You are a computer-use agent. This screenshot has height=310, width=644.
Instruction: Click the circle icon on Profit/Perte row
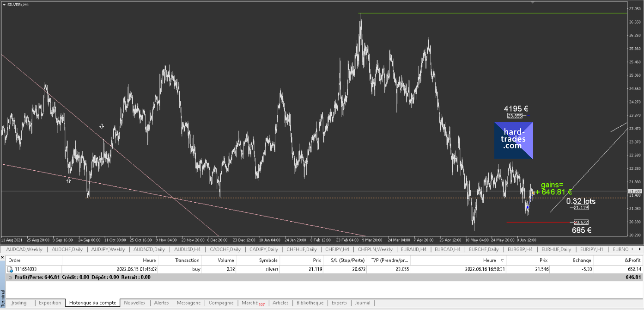point(10,277)
